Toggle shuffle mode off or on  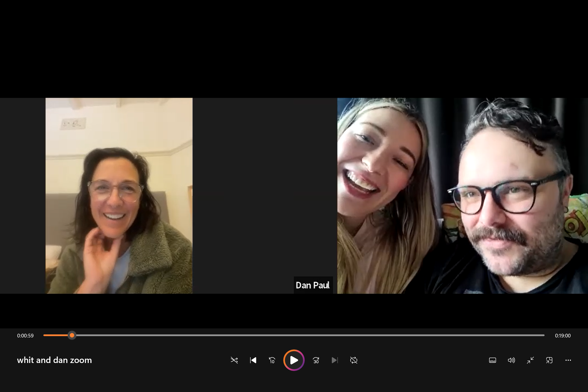click(234, 360)
